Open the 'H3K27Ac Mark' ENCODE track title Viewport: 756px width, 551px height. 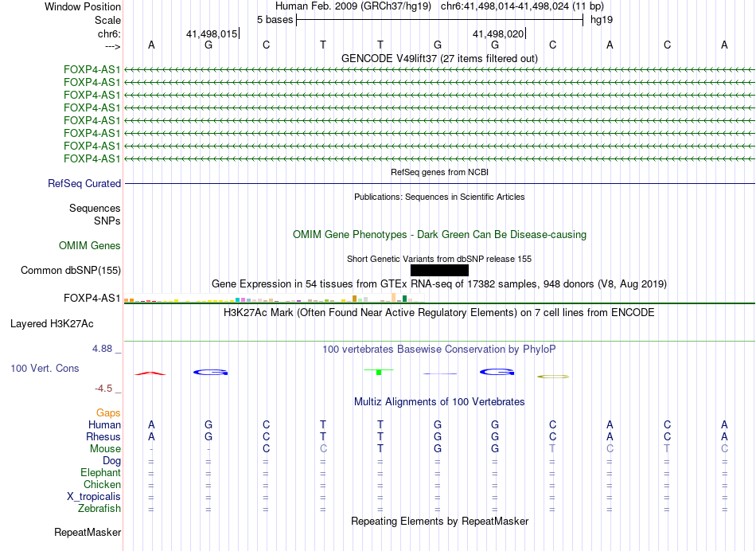439,313
